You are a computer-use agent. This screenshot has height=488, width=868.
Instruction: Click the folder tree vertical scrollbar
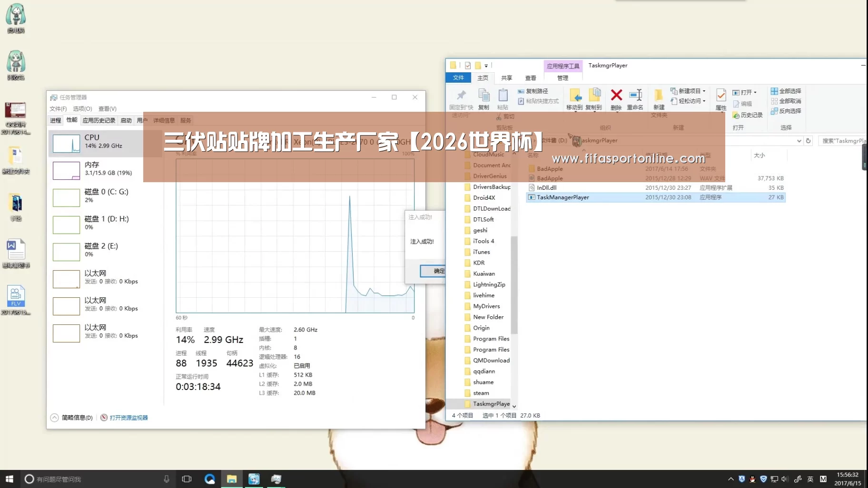pos(514,284)
